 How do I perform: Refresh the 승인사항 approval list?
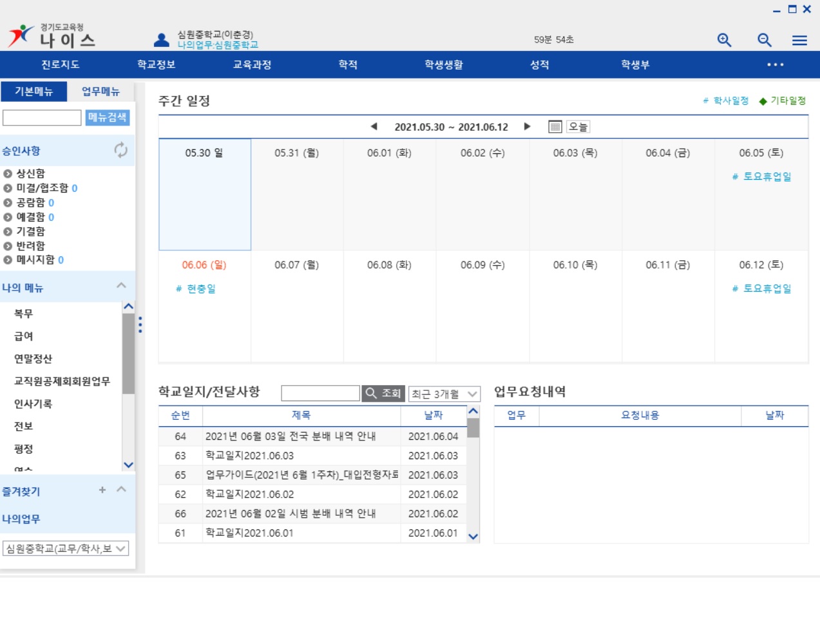click(120, 150)
